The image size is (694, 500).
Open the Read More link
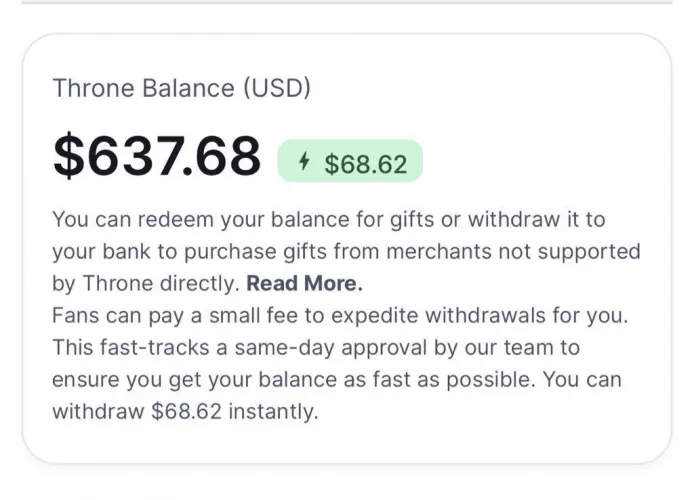(x=305, y=282)
